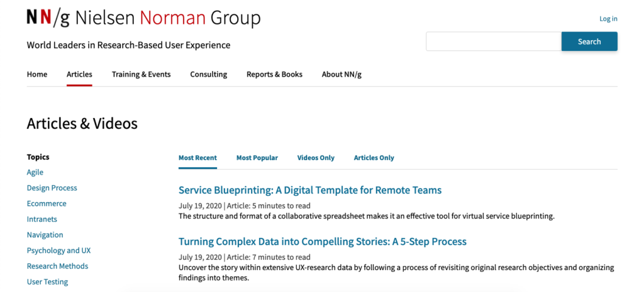Go to the Home menu item
Viewport: 644px width, 292px height.
coord(37,74)
